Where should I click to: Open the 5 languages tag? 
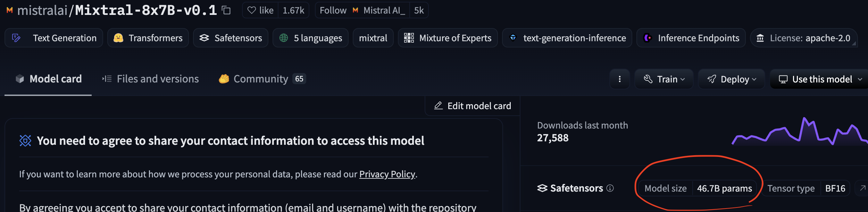point(310,38)
